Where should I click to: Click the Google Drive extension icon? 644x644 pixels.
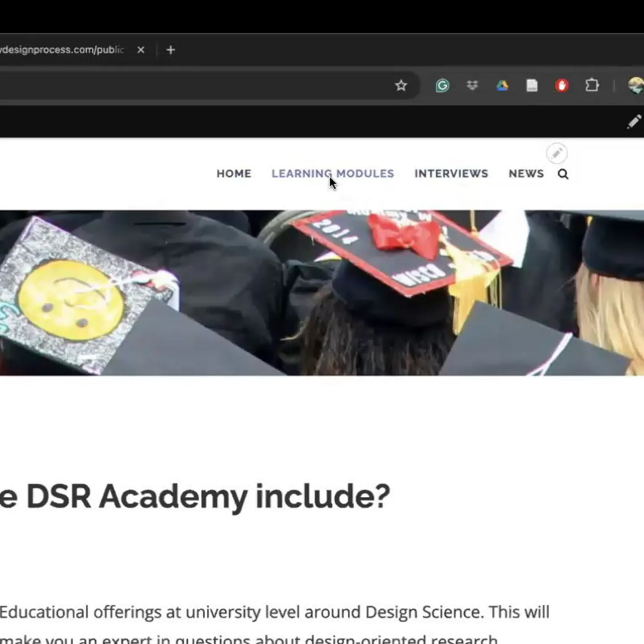502,85
